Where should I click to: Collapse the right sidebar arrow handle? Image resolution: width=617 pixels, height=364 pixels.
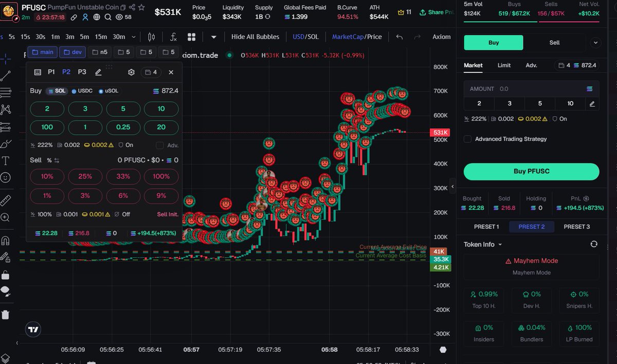[452, 187]
